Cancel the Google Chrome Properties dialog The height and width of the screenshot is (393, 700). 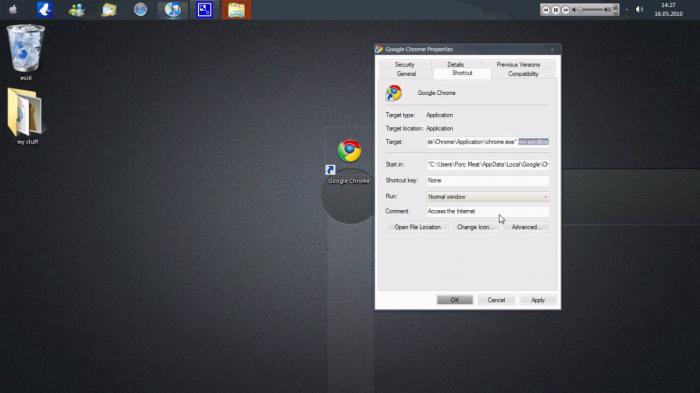(496, 300)
